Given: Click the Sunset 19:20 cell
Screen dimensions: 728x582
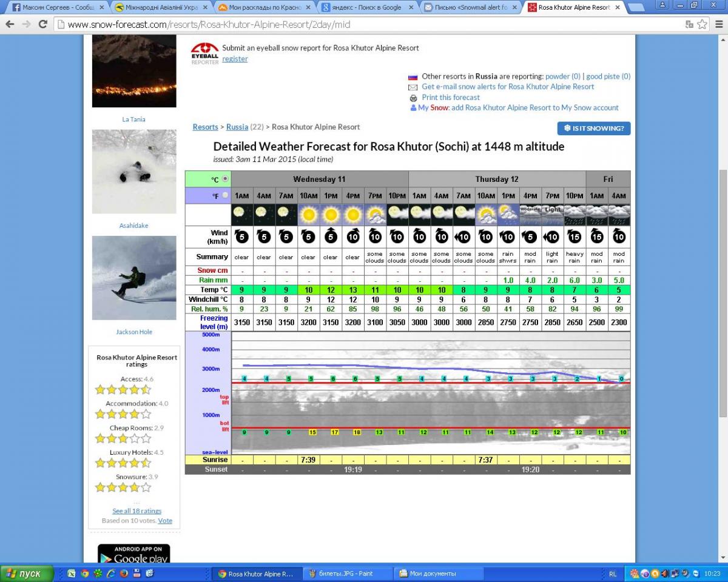Looking at the screenshot, I should (530, 470).
